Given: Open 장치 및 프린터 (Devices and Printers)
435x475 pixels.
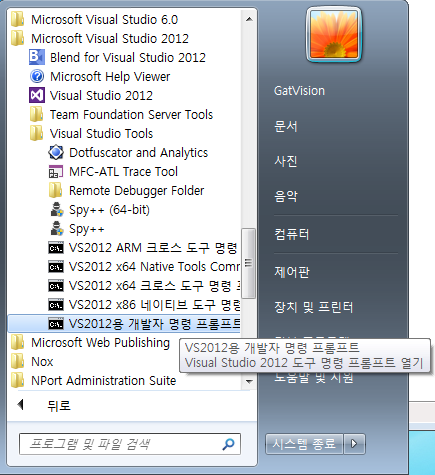Looking at the screenshot, I should tap(313, 307).
